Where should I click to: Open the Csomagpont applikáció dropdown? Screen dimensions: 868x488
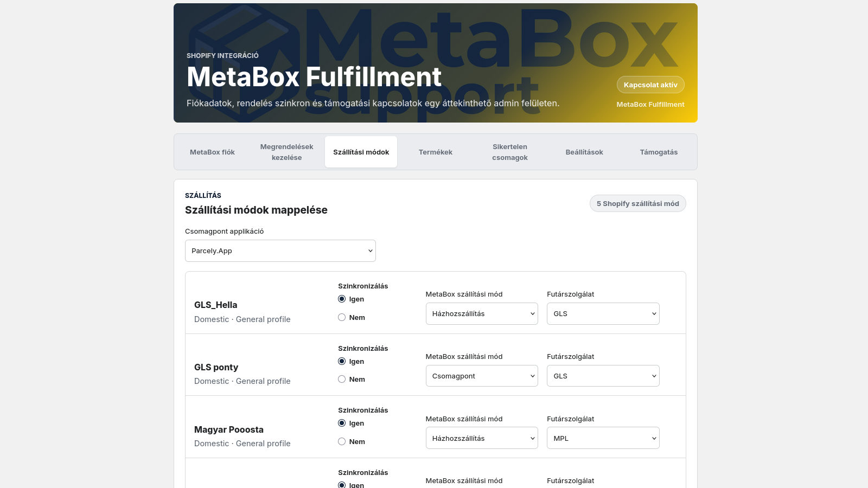tap(280, 251)
